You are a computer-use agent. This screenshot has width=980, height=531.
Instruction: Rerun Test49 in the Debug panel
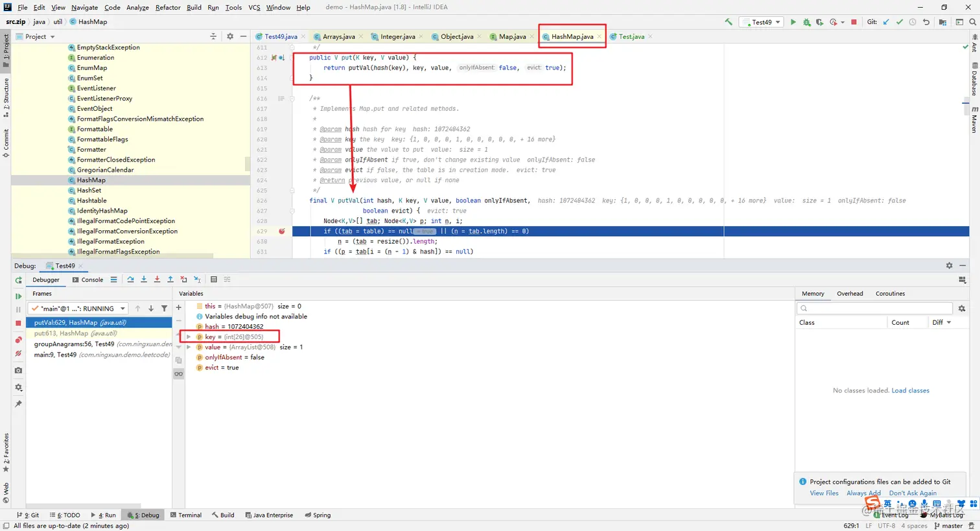[x=18, y=280]
